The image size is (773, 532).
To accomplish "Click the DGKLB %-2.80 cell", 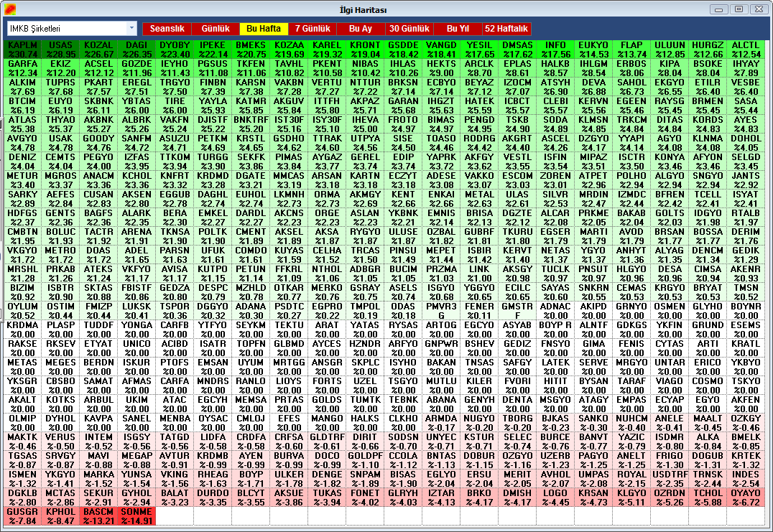I will (x=23, y=498).
